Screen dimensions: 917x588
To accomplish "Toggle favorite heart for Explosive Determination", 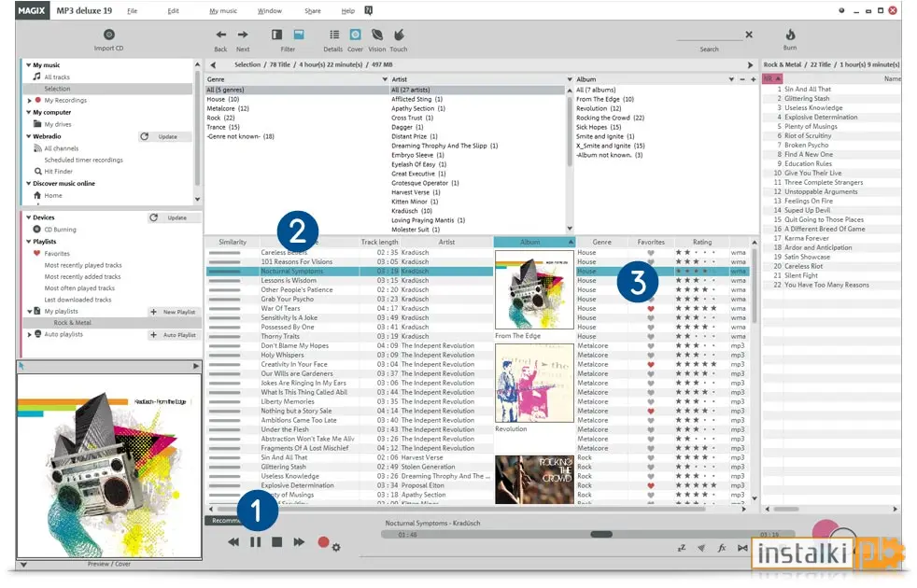I will tap(650, 485).
